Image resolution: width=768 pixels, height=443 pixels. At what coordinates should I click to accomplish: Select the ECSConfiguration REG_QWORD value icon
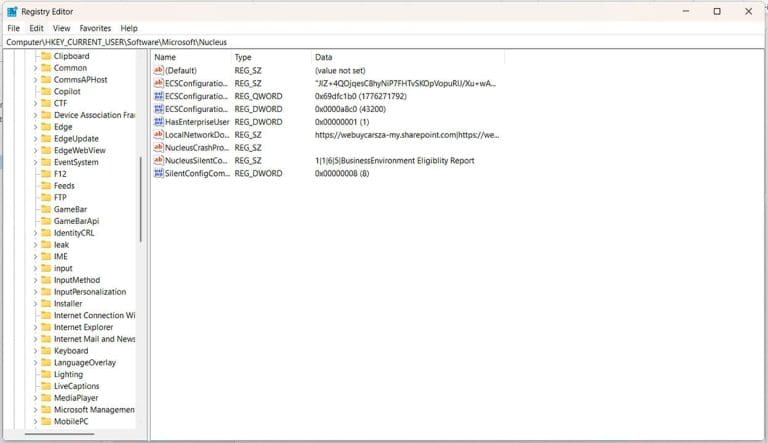[158, 96]
